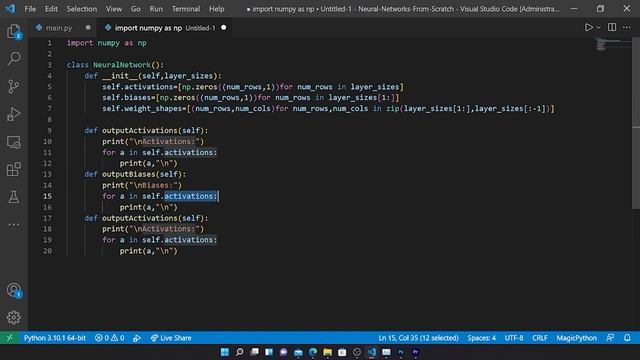Click the feedback icon in status bar
Viewport: 640px width, 360px height.
pyautogui.click(x=610, y=338)
